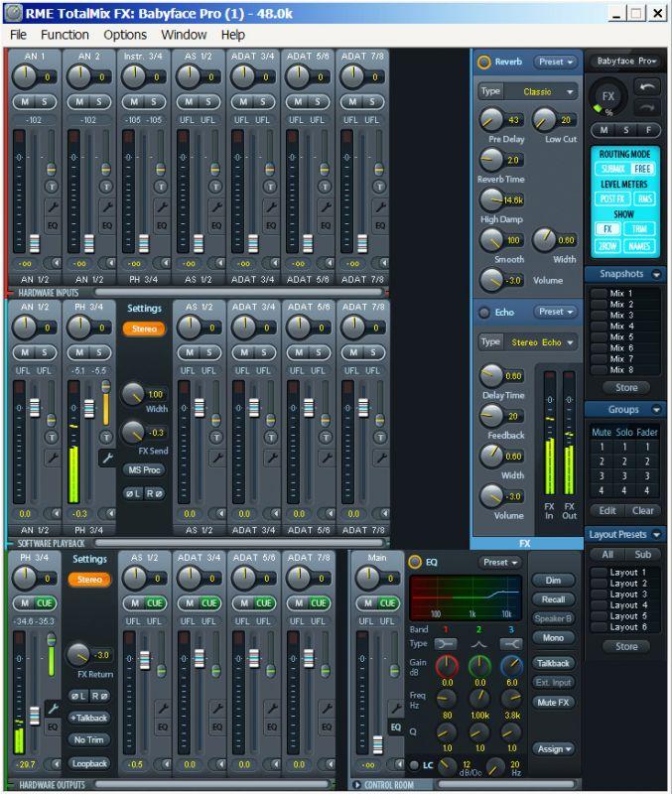Image resolution: width=672 pixels, height=794 pixels.
Task: Click EQ button on Main channel
Action: (x=395, y=728)
